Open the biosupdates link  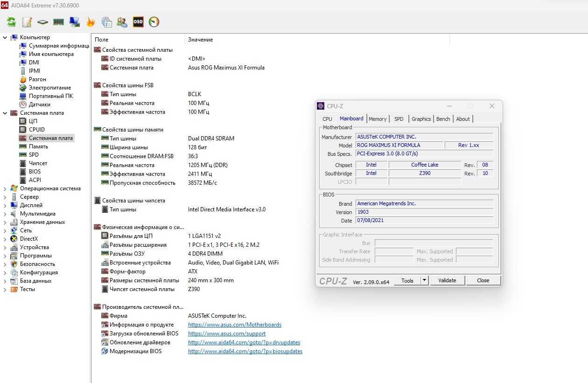click(x=245, y=351)
